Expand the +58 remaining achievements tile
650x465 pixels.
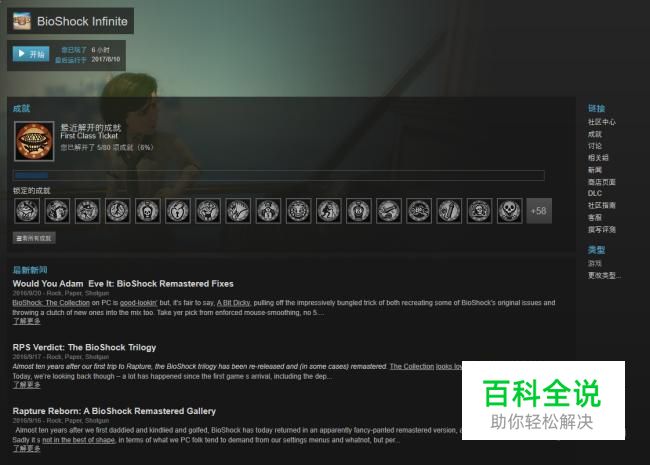(539, 211)
